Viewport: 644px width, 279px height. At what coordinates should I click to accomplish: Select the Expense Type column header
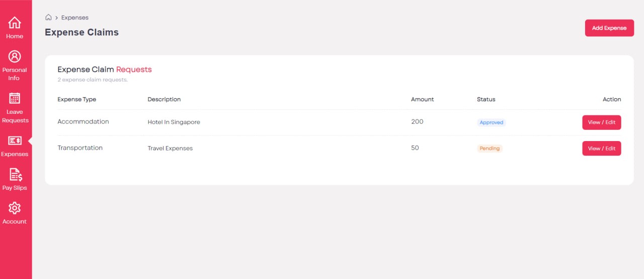pos(77,99)
